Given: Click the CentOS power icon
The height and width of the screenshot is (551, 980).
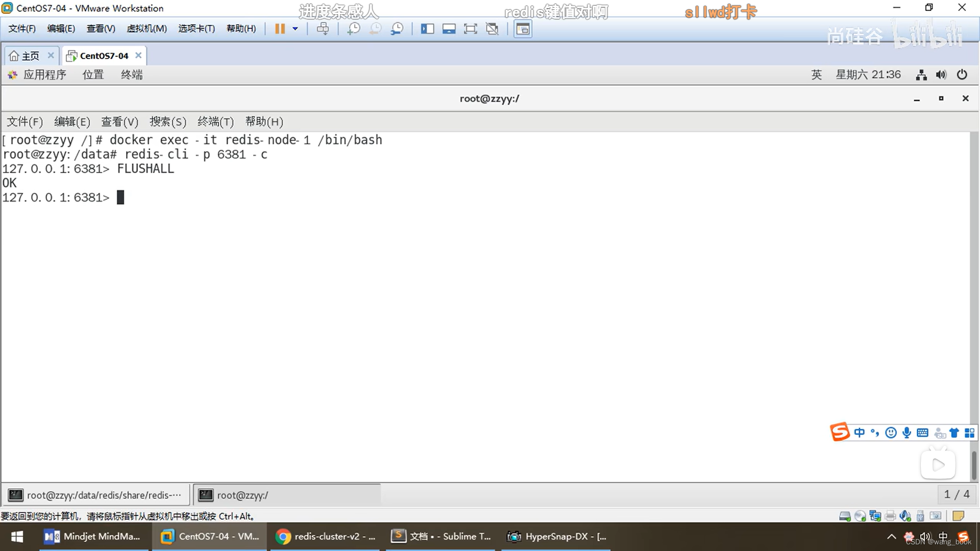Looking at the screenshot, I should pos(962,75).
